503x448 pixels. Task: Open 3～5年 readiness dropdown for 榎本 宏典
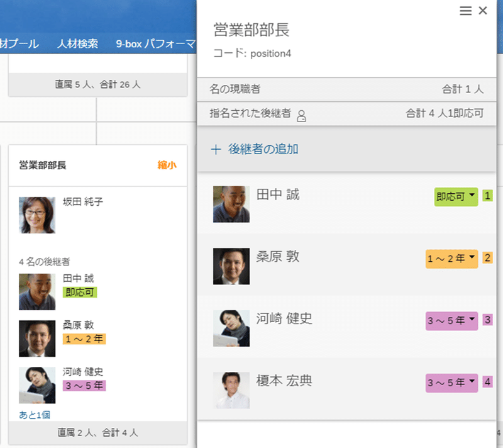point(451,383)
